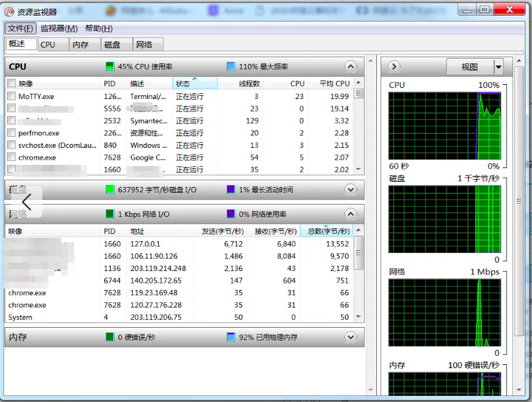Sort network table by 地址 column

click(160, 231)
